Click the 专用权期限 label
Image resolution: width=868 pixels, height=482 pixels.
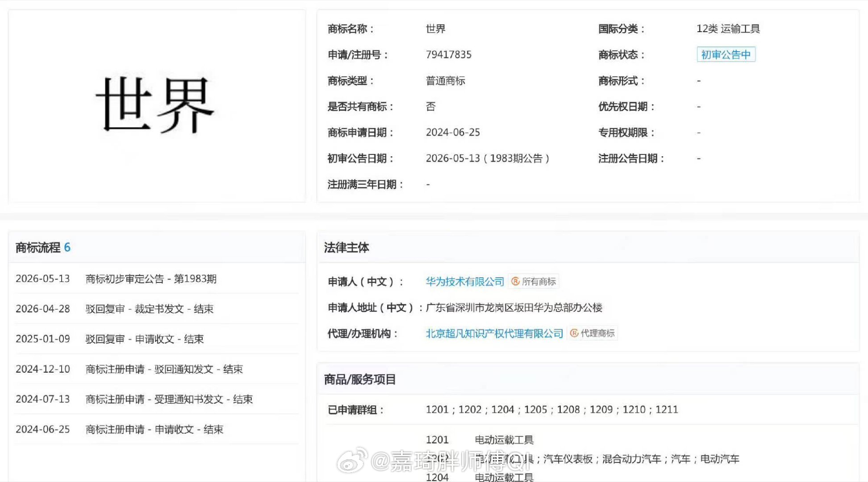pyautogui.click(x=626, y=133)
